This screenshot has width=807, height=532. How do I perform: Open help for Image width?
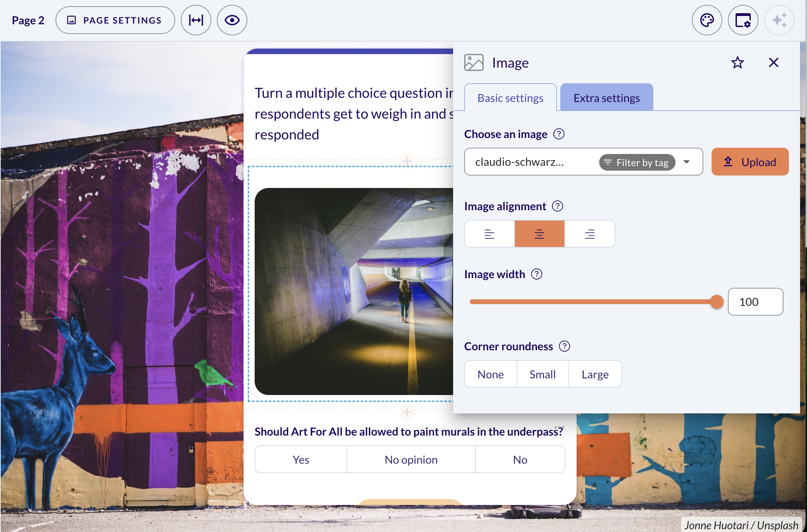pyautogui.click(x=536, y=274)
